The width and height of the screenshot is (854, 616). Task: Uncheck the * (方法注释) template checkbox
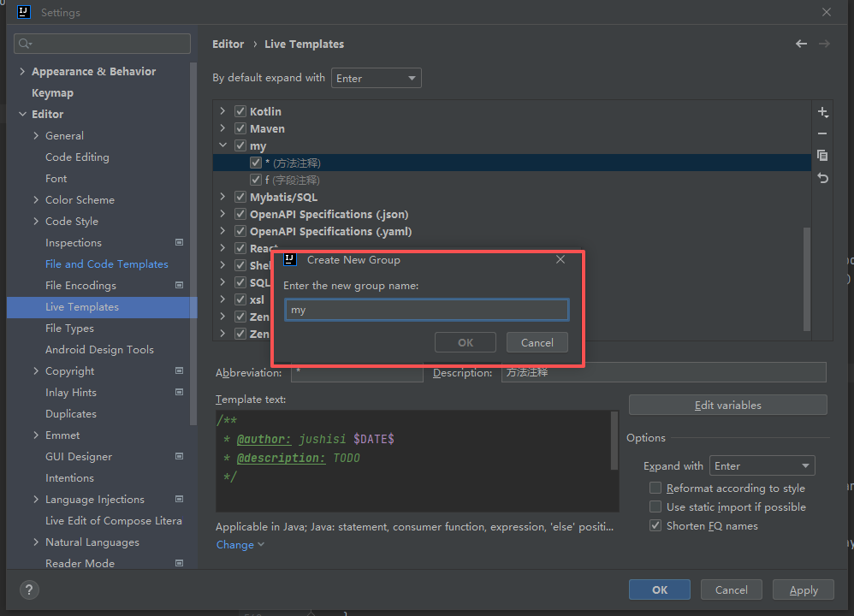tap(256, 163)
